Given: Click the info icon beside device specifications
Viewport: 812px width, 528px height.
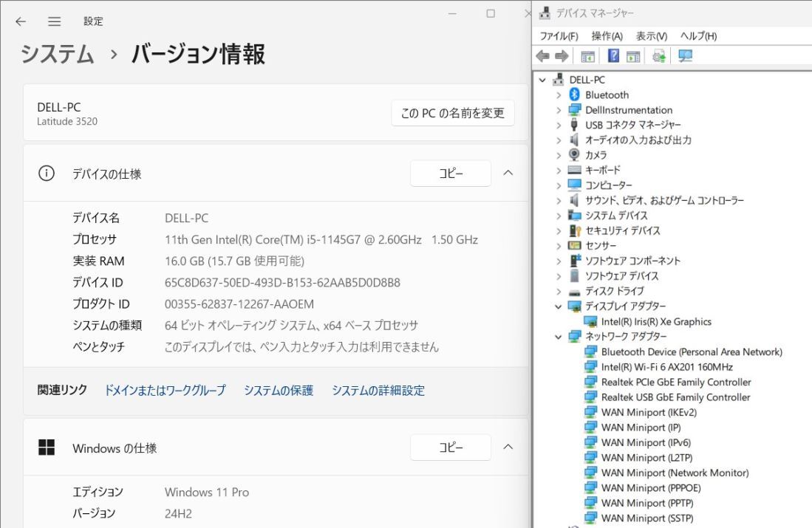Looking at the screenshot, I should click(x=47, y=173).
